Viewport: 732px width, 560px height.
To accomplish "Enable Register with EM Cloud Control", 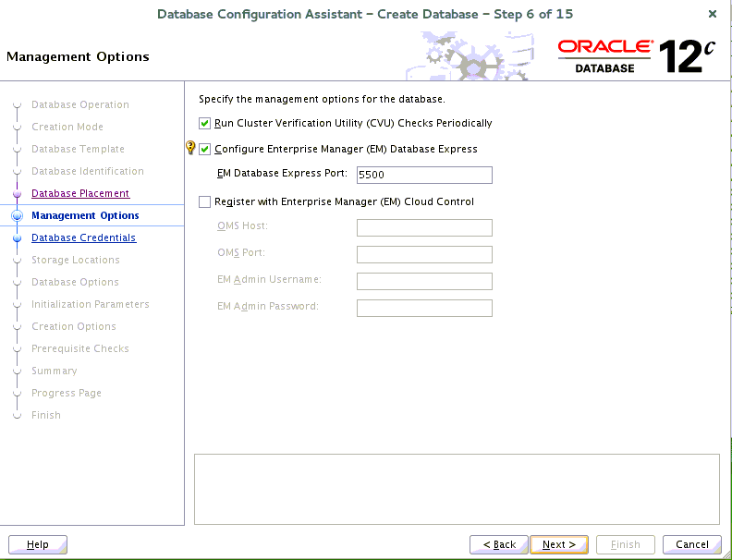I will pyautogui.click(x=204, y=202).
